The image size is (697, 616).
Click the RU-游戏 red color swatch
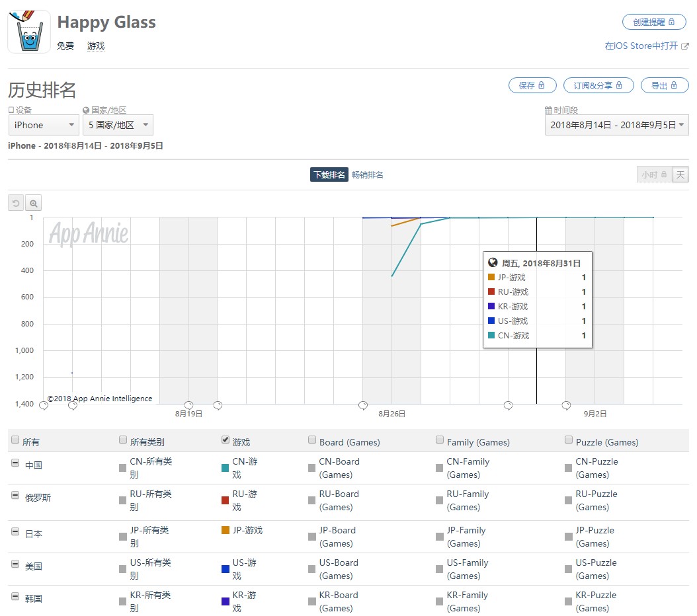tap(225, 500)
